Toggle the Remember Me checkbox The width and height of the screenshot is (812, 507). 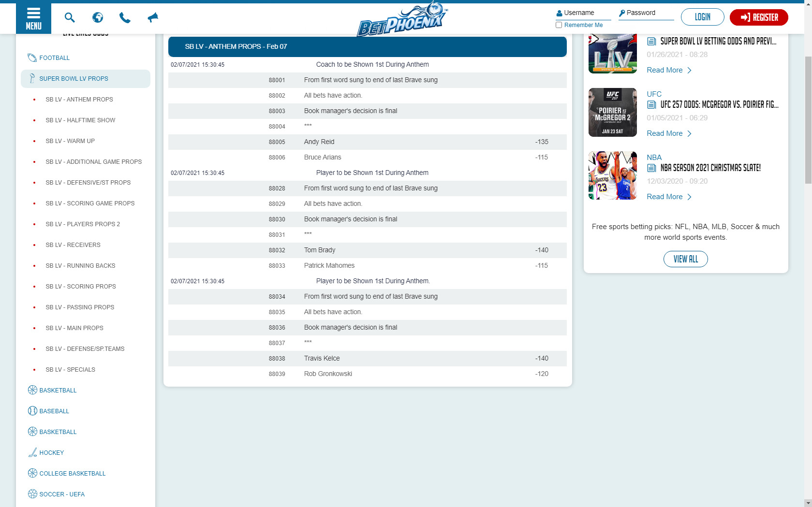[x=559, y=25]
